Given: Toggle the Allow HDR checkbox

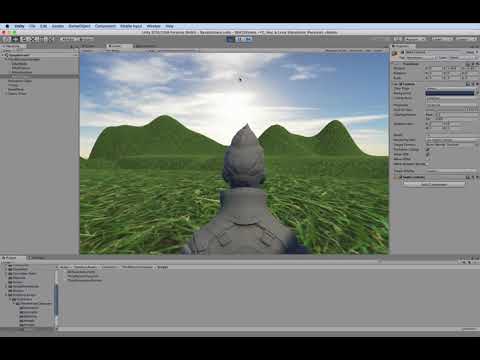Looking at the screenshot, I should pyautogui.click(x=428, y=154).
